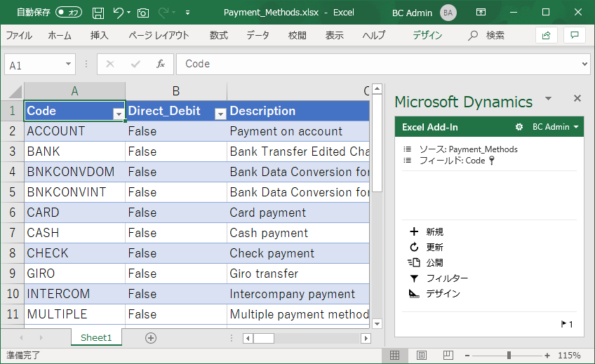Click the formula bar Cancel X icon
Viewport: 595px width, 364px height.
click(x=110, y=64)
